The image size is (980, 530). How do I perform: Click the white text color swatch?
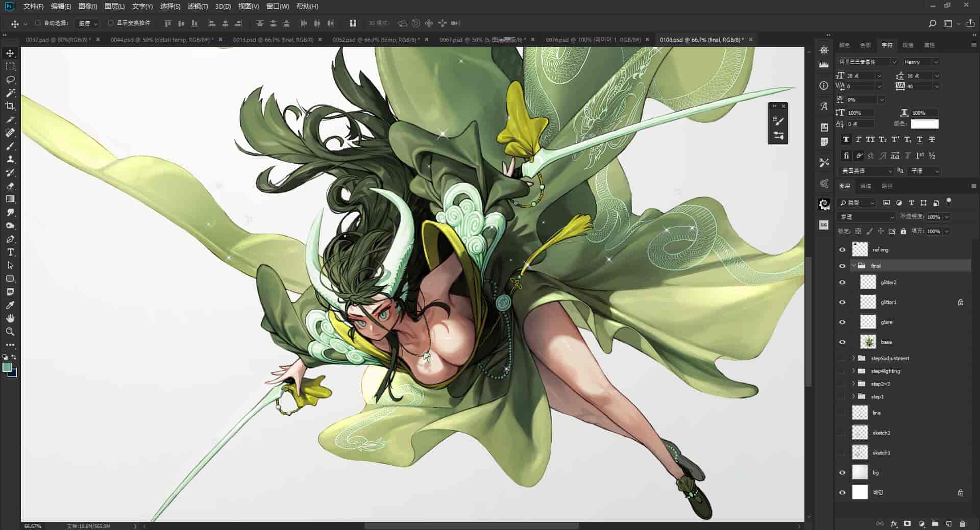coord(924,124)
